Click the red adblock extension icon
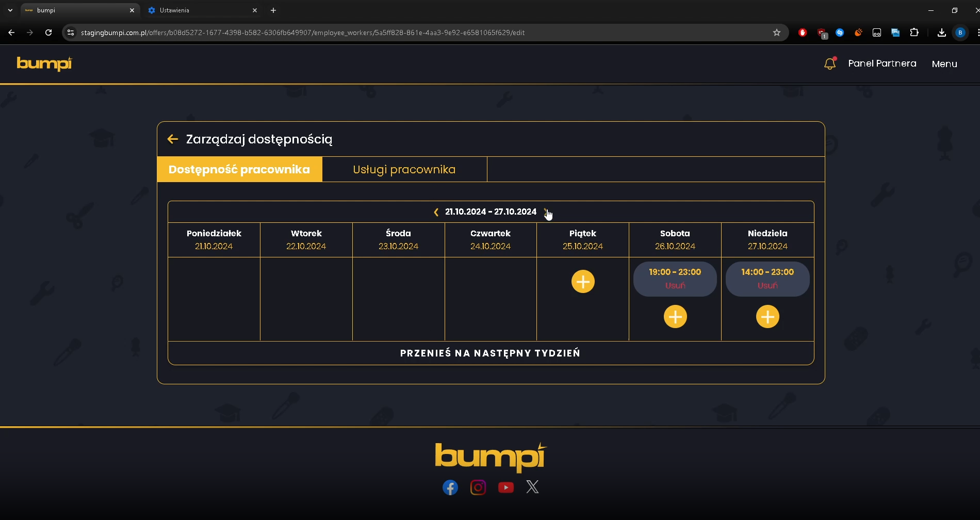 coord(803,32)
